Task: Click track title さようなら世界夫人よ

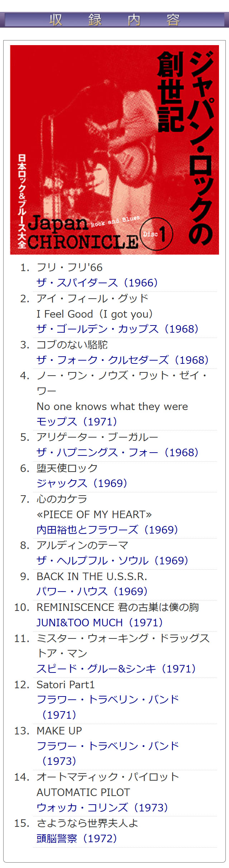Action: click(x=87, y=823)
